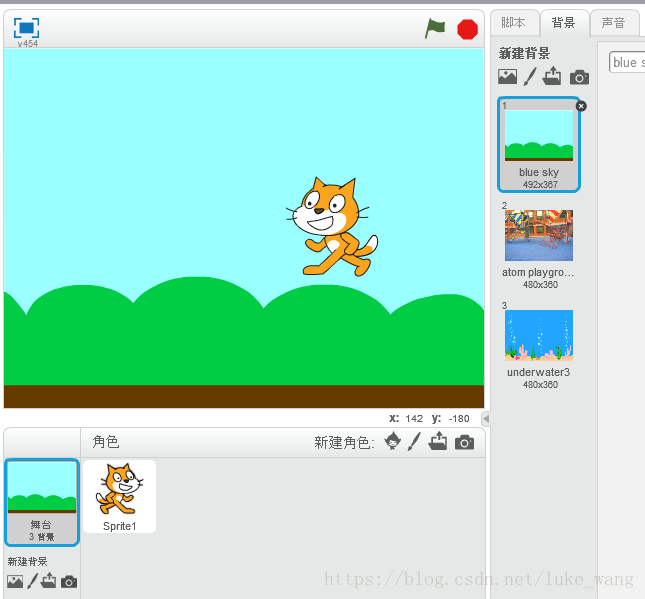
Task: Choose stage backdrop from library icon below stage
Action: (x=15, y=581)
